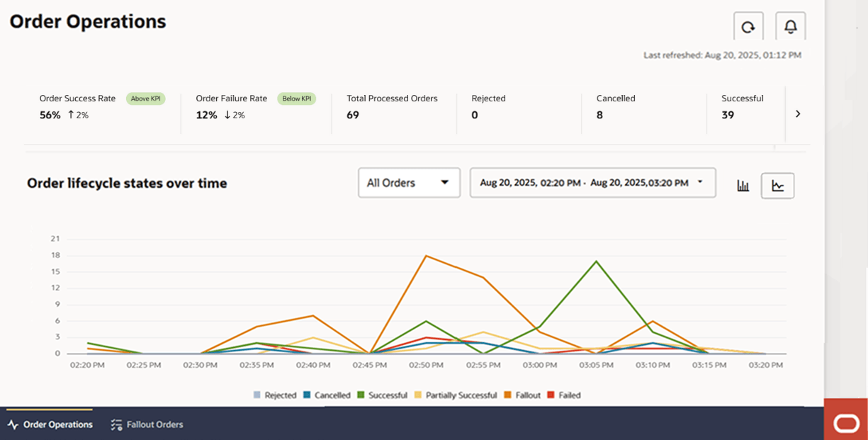Click the Fallout Orders list icon
Viewport: 868px width, 440px height.
[x=116, y=424]
